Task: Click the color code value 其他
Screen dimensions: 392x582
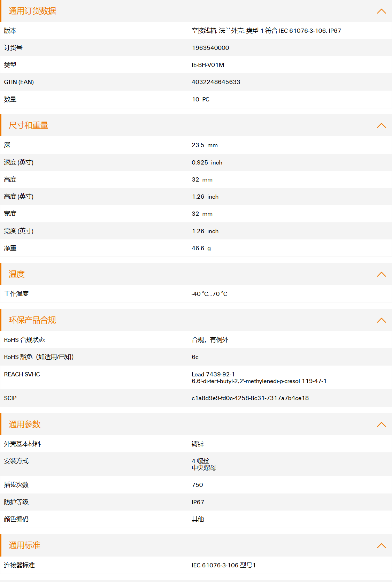Action: (198, 519)
